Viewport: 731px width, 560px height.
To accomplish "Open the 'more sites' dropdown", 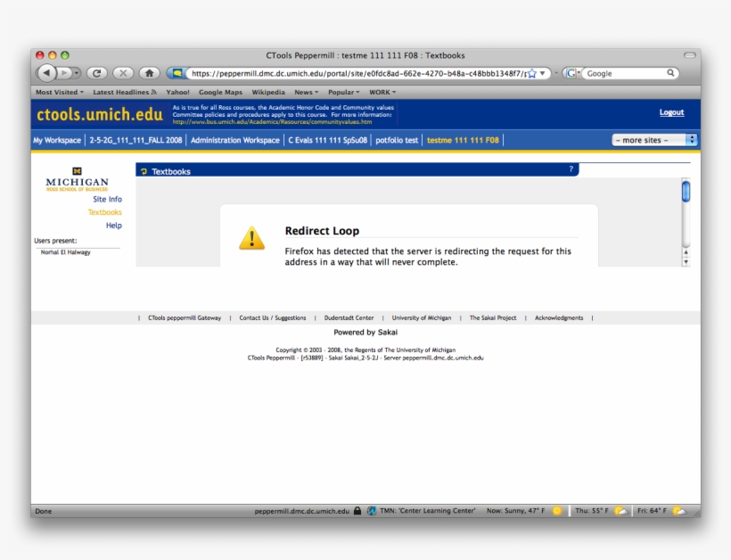I will coord(654,140).
